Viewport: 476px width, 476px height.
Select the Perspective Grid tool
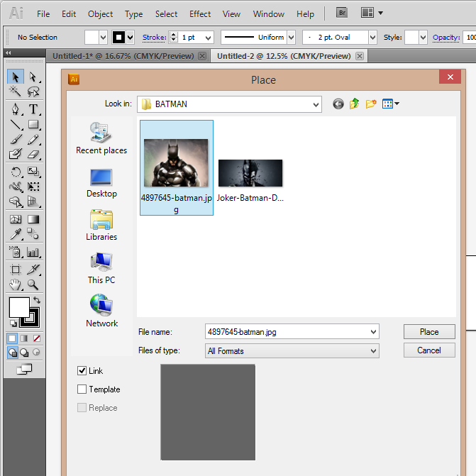click(x=33, y=201)
